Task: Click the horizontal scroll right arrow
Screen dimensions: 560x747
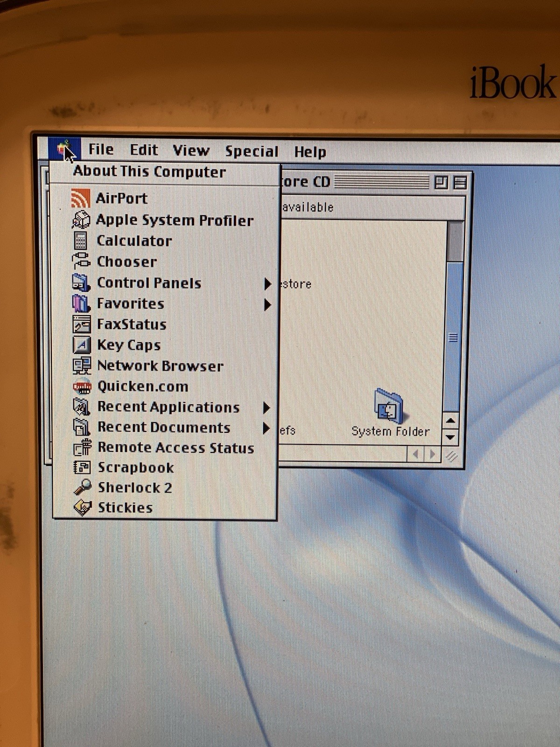Action: coord(432,454)
